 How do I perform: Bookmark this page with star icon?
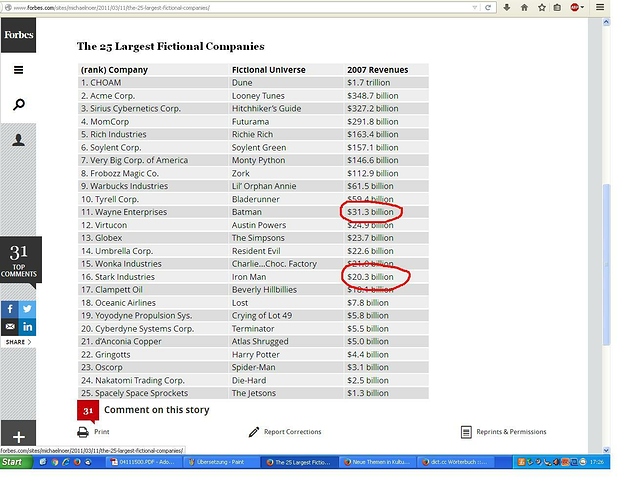[x=542, y=7]
